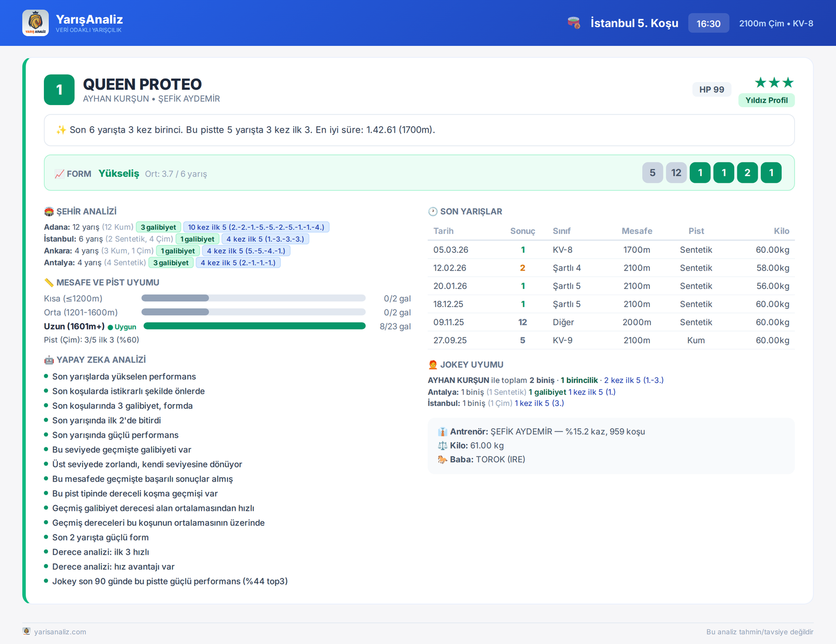Screen dimensions: 836x644
Task: Click the three green star rating
Action: pyautogui.click(x=774, y=83)
